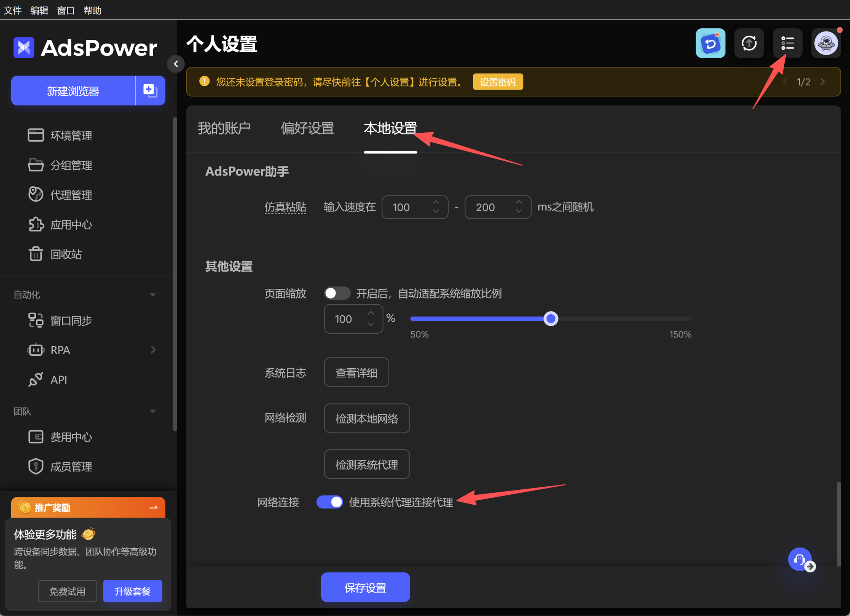
Task: Enable the 页面缩放 toggle
Action: coord(337,293)
